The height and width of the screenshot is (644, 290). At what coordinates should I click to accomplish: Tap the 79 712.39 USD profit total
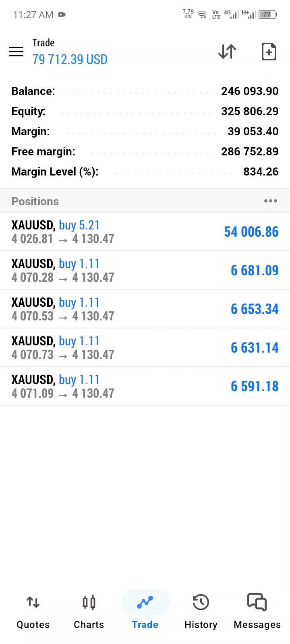pyautogui.click(x=70, y=60)
